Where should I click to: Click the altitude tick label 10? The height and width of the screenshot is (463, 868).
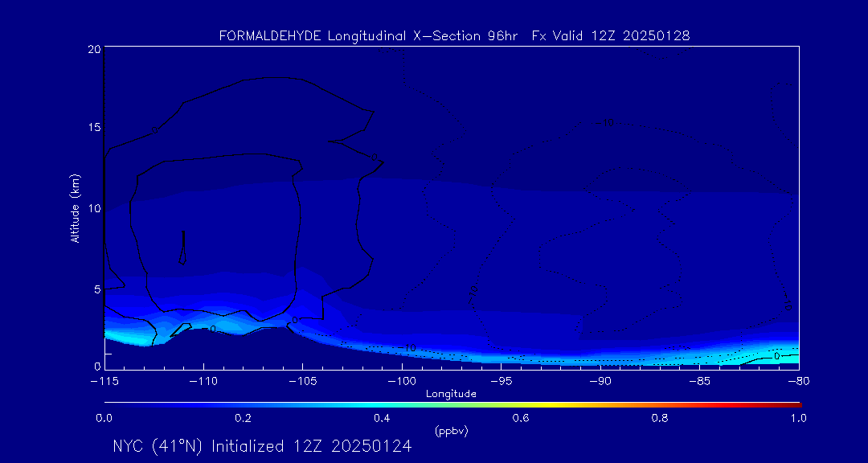click(94, 207)
